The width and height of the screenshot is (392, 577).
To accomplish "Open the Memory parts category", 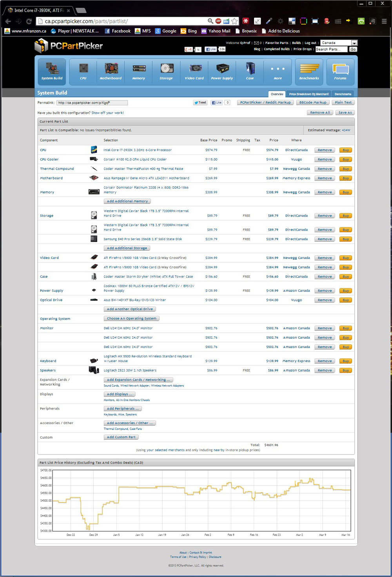I will point(139,71).
